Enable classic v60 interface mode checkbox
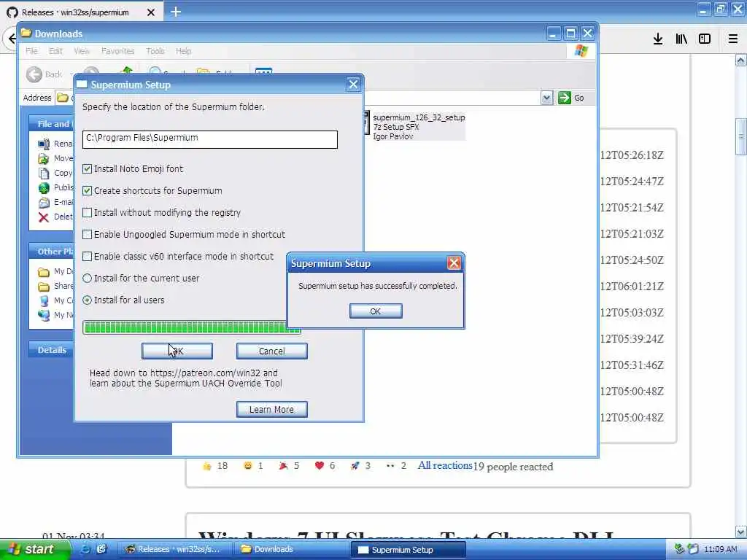 [88, 256]
